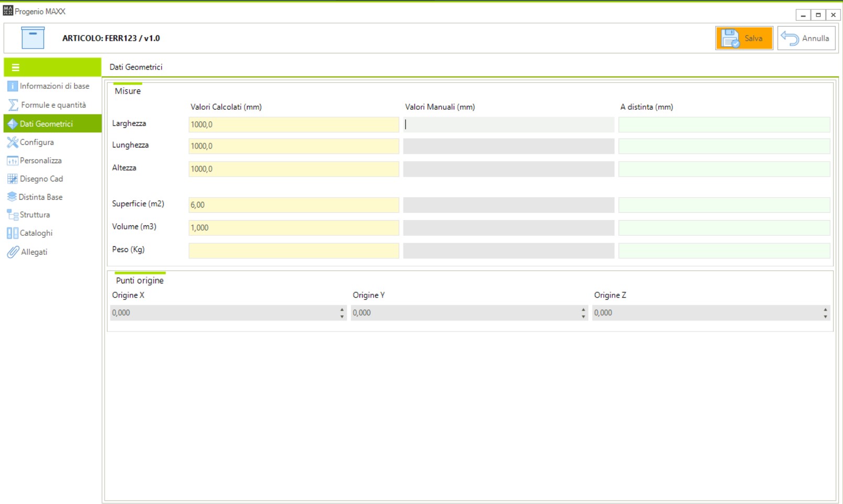Screen dimensions: 843x504
Task: Cancel changes with the Annulla button
Action: [806, 38]
